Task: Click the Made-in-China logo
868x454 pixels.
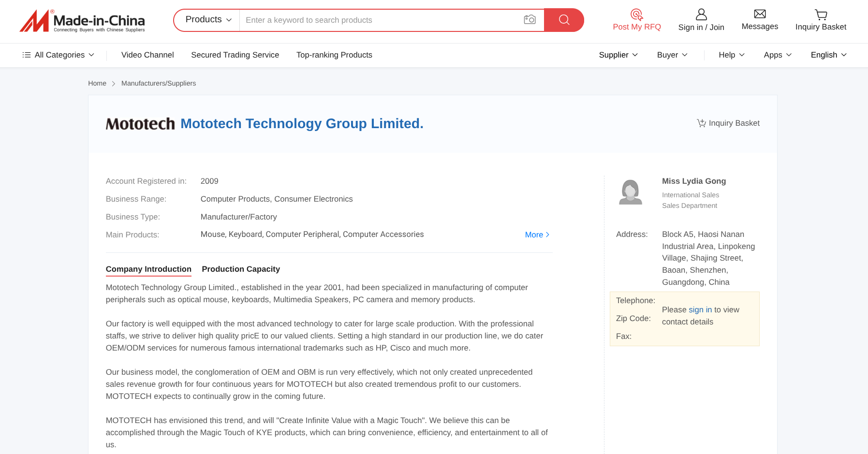Action: pos(82,21)
